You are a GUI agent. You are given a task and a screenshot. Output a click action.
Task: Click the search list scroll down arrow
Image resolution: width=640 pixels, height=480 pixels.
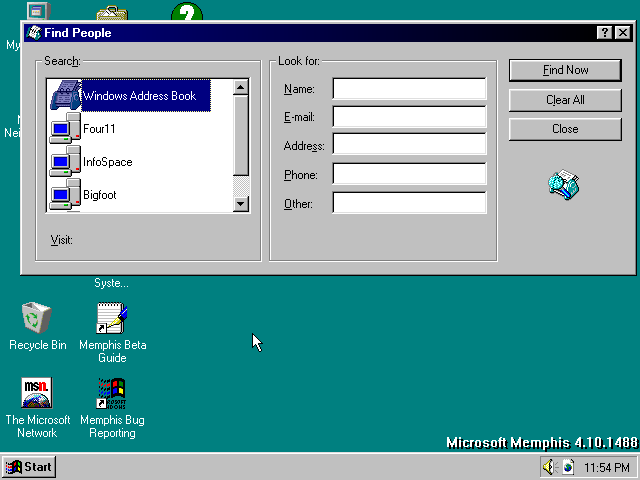[x=241, y=203]
